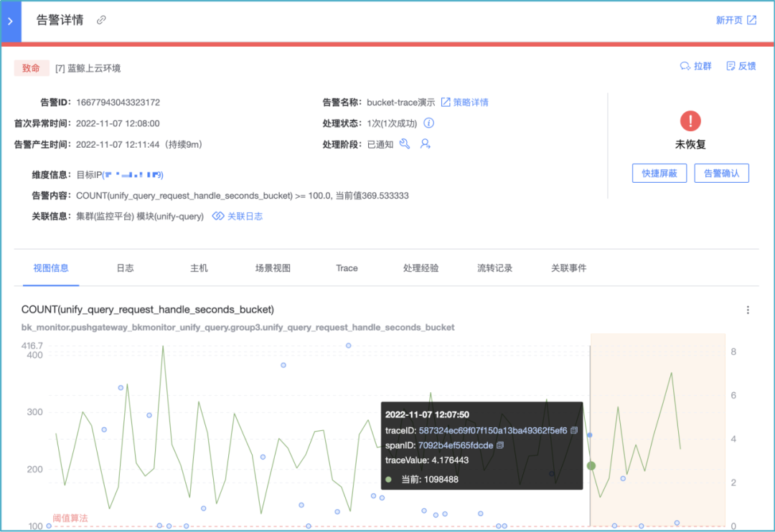Switch to the 日志 tab
This screenshot has width=775, height=532.
point(125,268)
